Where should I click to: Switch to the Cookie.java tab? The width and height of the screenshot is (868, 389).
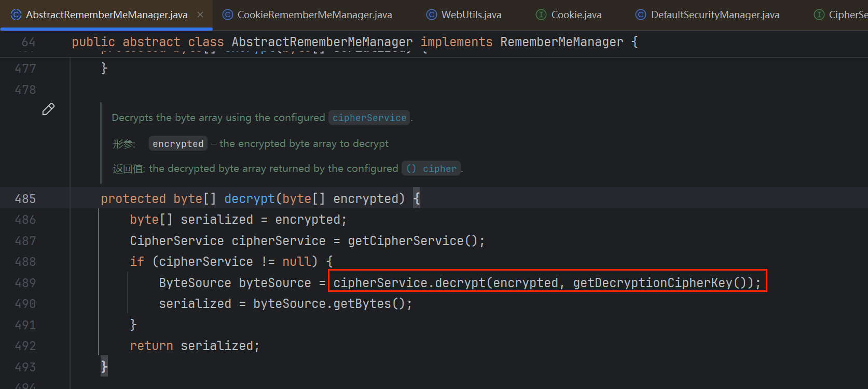tap(576, 15)
